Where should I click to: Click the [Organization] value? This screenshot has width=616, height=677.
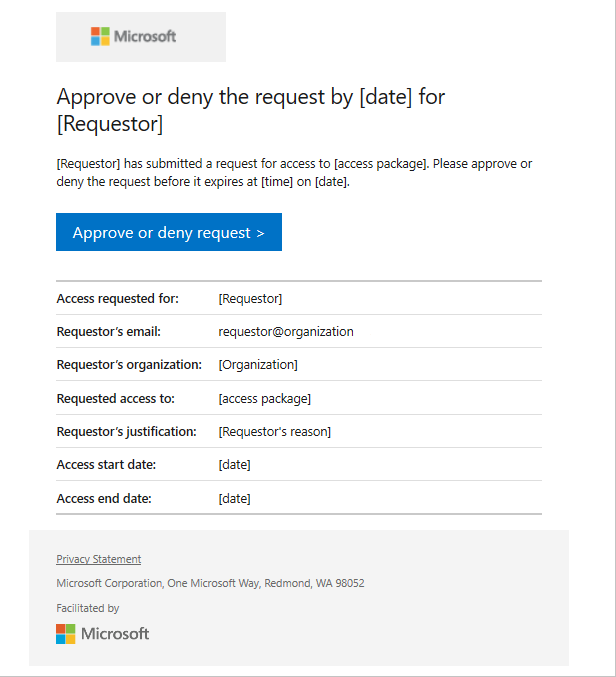tap(258, 365)
